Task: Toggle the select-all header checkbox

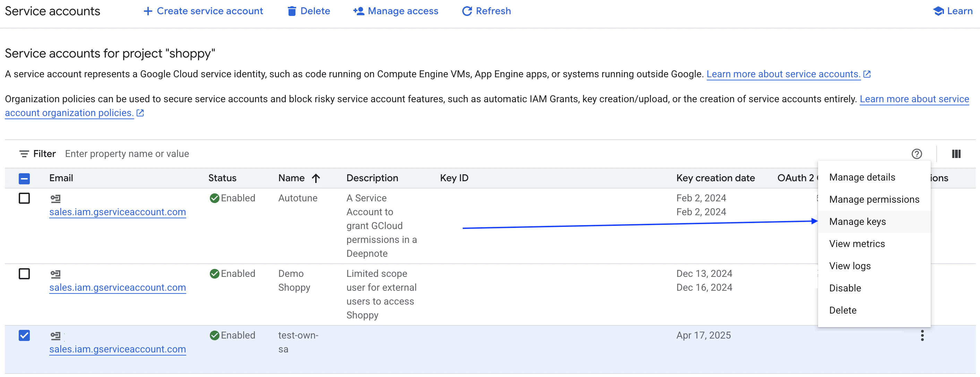Action: pyautogui.click(x=24, y=178)
